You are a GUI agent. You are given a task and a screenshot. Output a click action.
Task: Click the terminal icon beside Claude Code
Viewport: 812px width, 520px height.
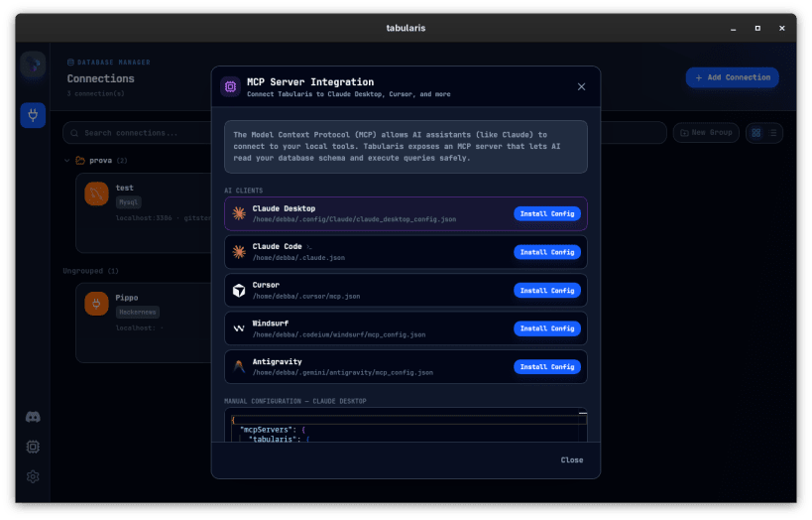pos(309,247)
